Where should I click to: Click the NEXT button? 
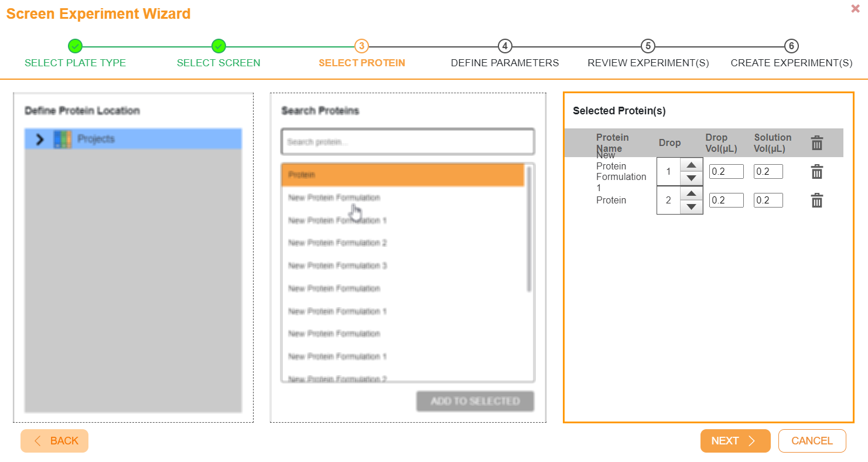[734, 440]
